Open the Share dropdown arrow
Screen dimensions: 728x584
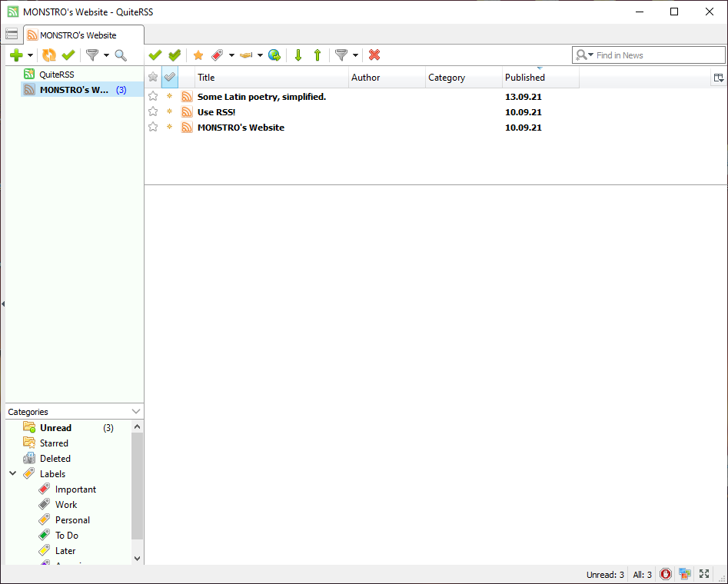[260, 55]
